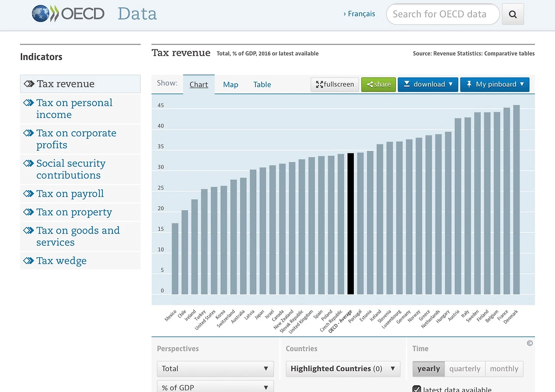555x392 pixels.
Task: Click the Latvia axis label
Action: (x=250, y=315)
